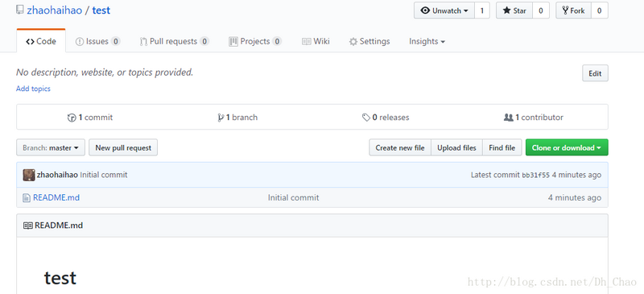The height and width of the screenshot is (294, 644).
Task: Click the 'test' heading in the README
Action: point(60,279)
